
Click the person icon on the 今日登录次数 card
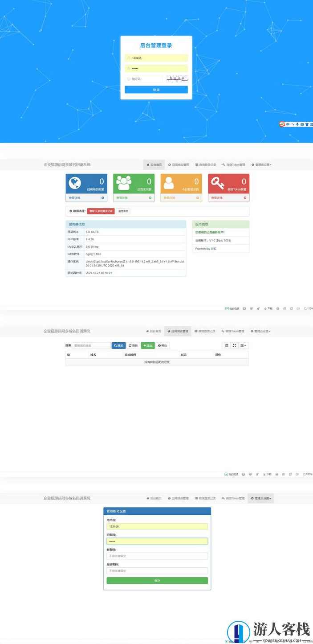click(169, 183)
